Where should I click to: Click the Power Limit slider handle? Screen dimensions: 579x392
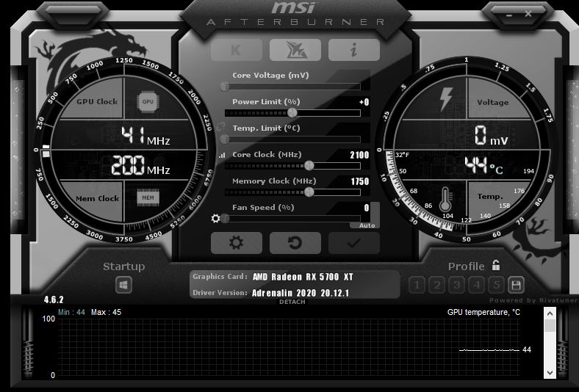(292, 113)
